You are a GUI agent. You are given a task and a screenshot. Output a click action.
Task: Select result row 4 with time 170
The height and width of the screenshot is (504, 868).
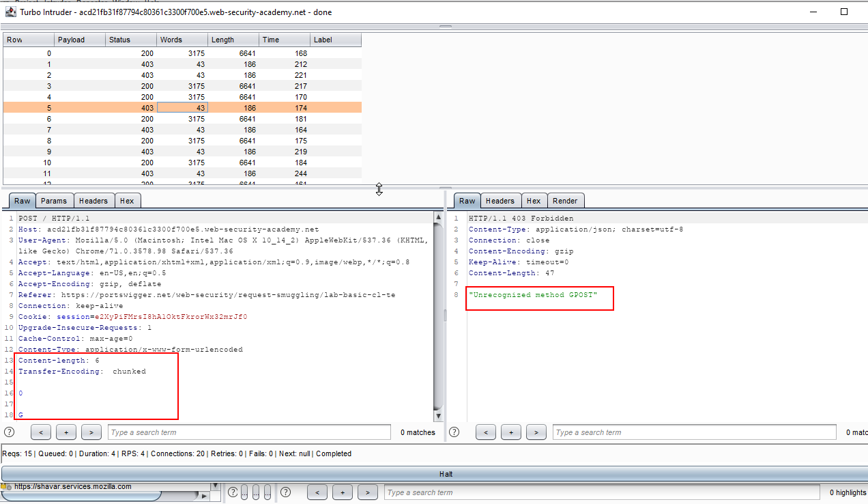coord(182,97)
